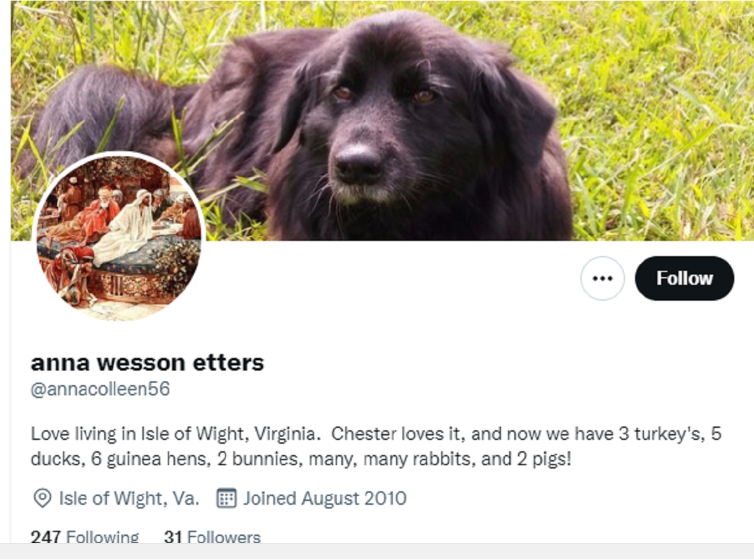Click the dog's nose in the header photo
754x560 pixels.
coord(358,163)
